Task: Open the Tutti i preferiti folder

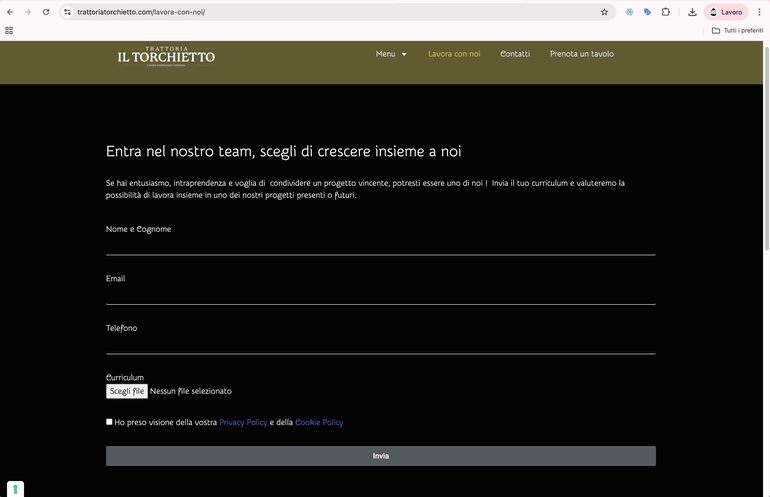Action: tap(737, 30)
